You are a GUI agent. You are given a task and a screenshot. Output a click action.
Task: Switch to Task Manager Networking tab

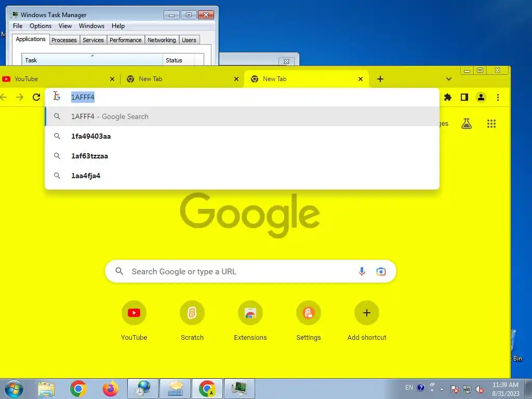click(162, 40)
